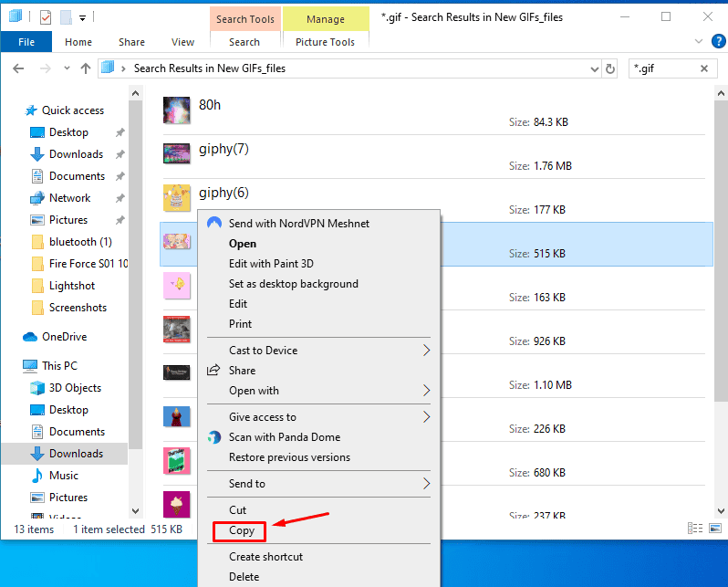728x587 pixels.
Task: Open pinned Documents under Quick access
Action: pyautogui.click(x=77, y=176)
